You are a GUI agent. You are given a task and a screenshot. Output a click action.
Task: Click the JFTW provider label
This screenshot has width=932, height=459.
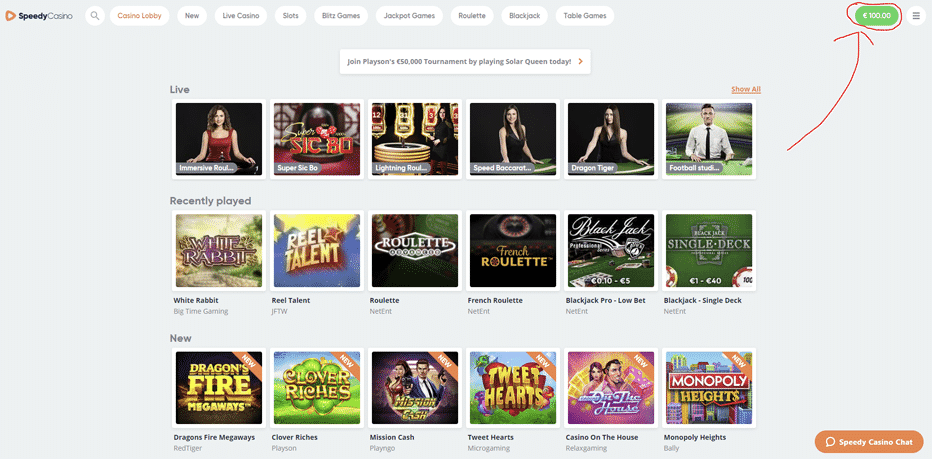click(x=279, y=311)
